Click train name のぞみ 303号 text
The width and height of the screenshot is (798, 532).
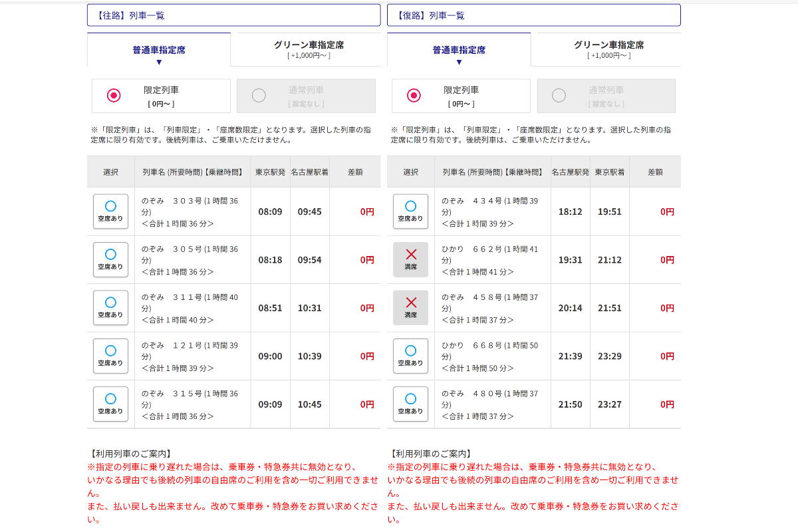pyautogui.click(x=172, y=201)
